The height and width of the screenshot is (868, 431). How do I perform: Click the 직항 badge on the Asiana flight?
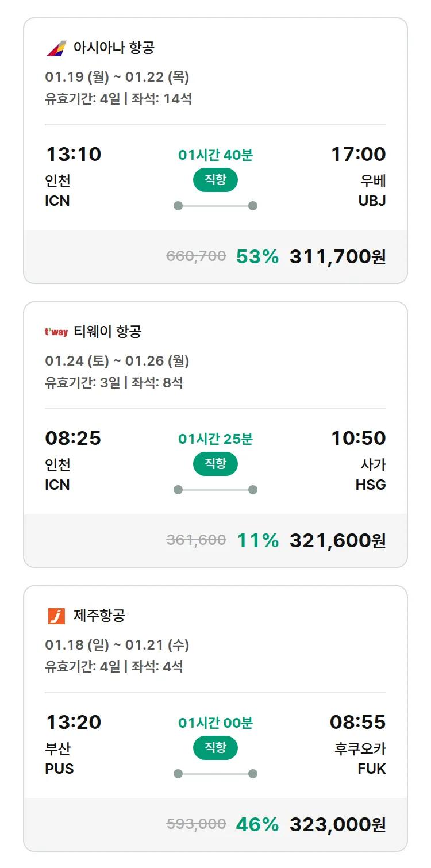click(215, 180)
